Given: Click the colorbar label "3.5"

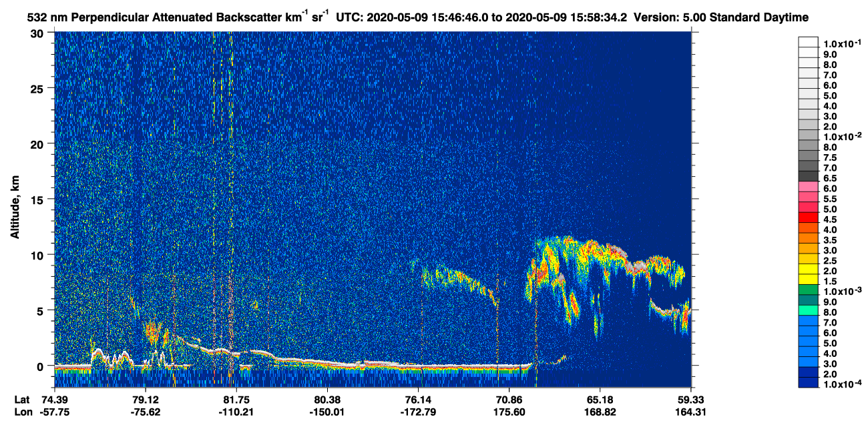Looking at the screenshot, I should 831,240.
